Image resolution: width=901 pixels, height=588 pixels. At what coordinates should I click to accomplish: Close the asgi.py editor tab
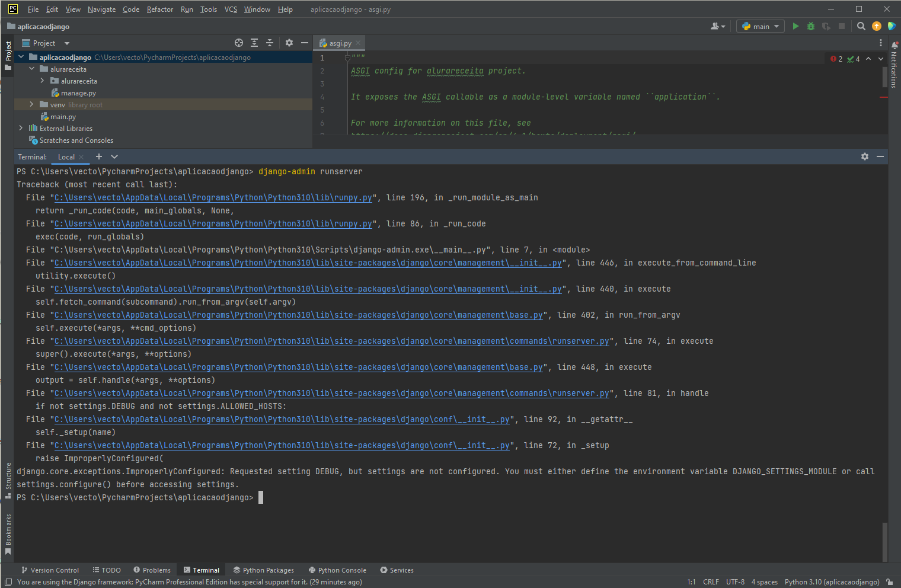pos(358,43)
